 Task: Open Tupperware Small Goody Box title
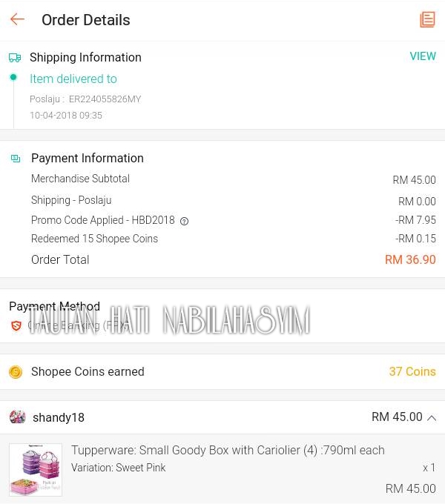click(228, 451)
